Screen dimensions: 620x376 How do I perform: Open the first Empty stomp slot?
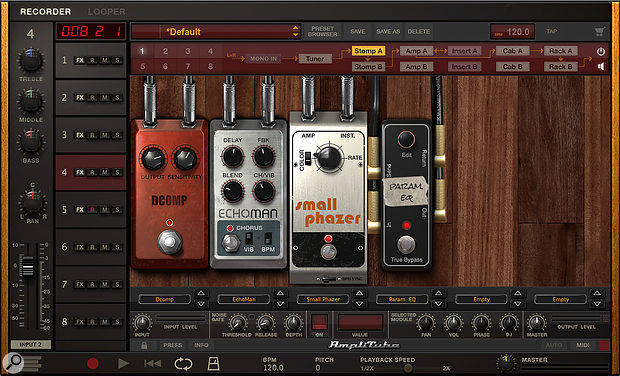[x=481, y=299]
